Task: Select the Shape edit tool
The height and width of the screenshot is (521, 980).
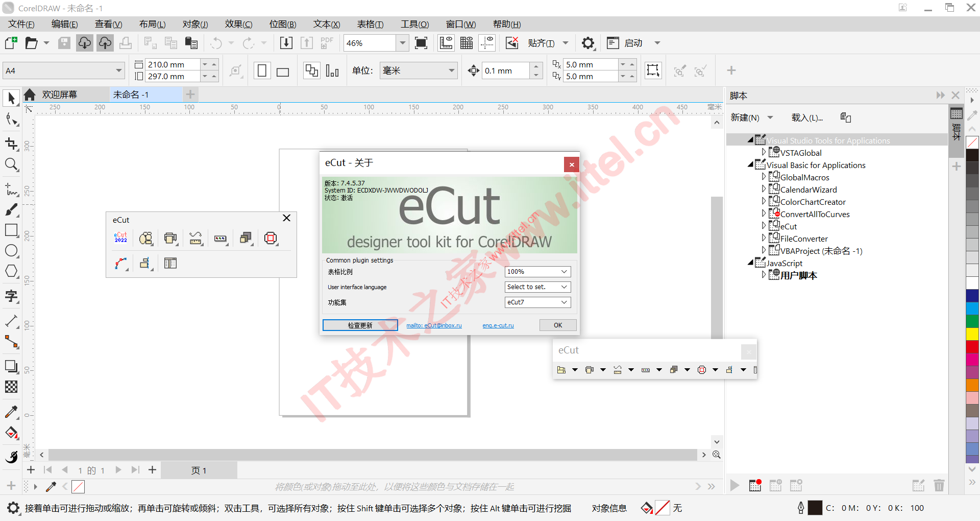Action: click(11, 120)
